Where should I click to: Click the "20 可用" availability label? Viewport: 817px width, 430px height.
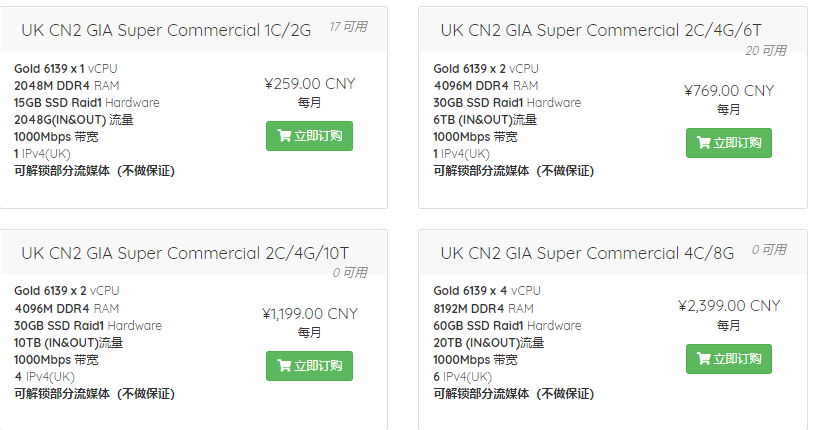(x=766, y=50)
